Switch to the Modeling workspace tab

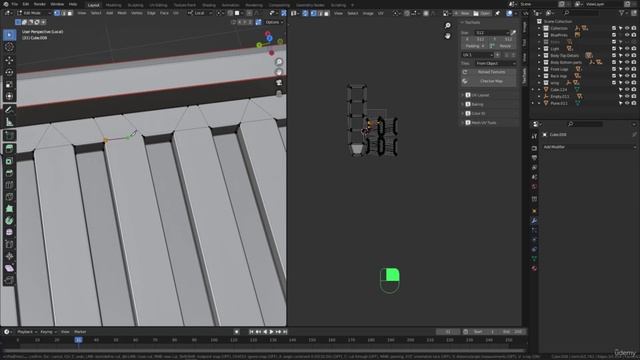pyautogui.click(x=113, y=5)
